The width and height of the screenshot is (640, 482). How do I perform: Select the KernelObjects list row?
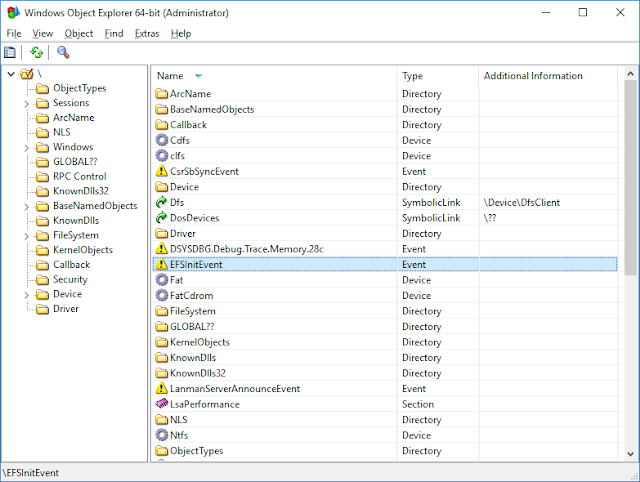385,342
